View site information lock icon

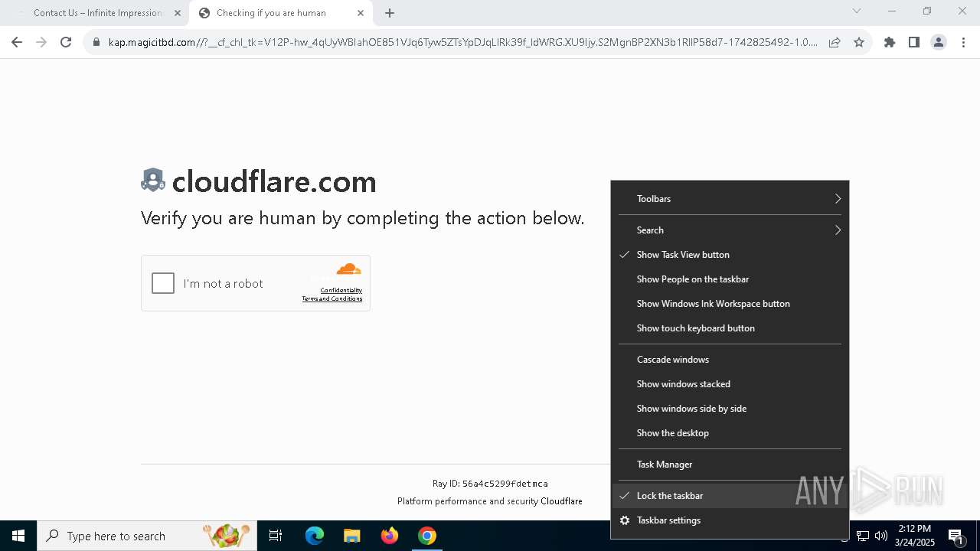tap(96, 42)
